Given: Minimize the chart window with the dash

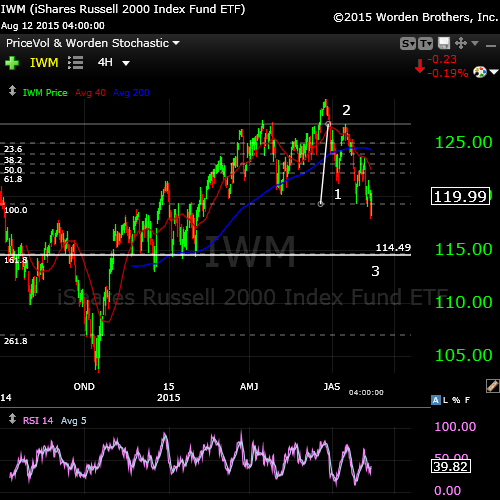Looking at the screenshot, I should tap(491, 46).
